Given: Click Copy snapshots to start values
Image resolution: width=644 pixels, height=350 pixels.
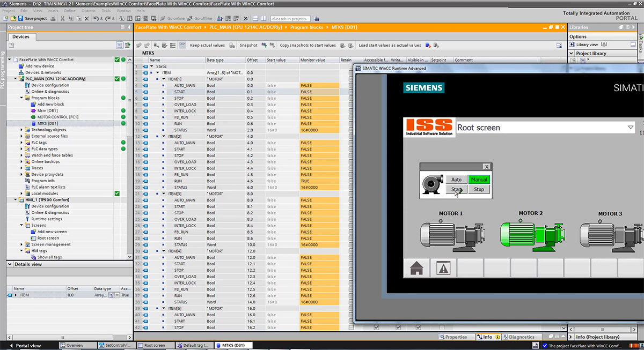Looking at the screenshot, I should click(x=308, y=46).
